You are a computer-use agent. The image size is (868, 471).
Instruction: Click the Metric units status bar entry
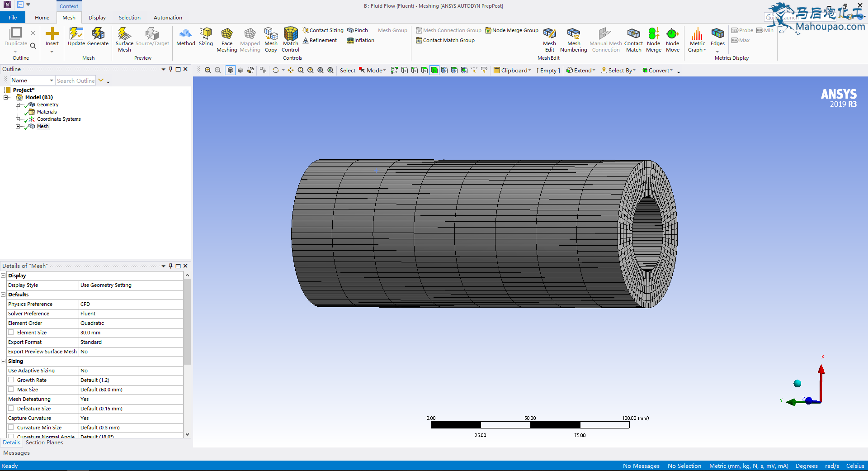[749, 466]
